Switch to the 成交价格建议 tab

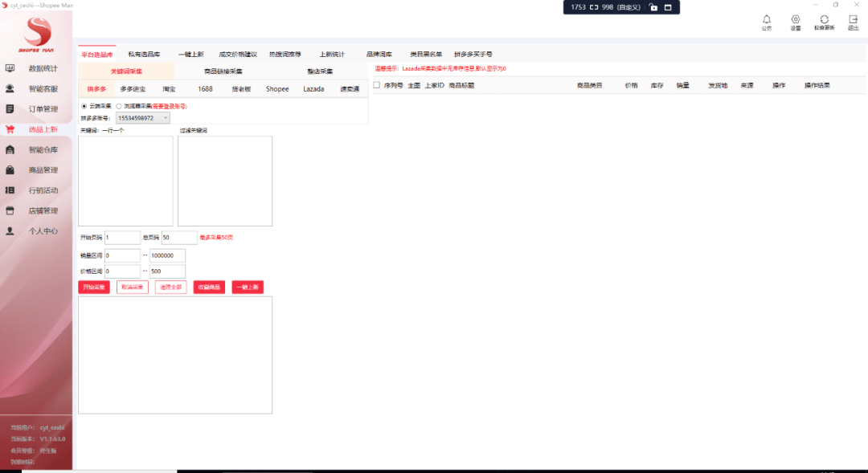click(x=238, y=55)
